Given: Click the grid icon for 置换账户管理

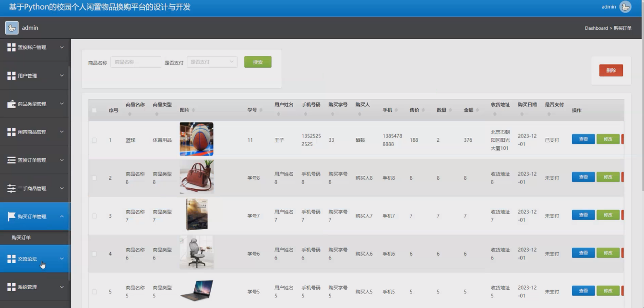Looking at the screenshot, I should (12, 47).
